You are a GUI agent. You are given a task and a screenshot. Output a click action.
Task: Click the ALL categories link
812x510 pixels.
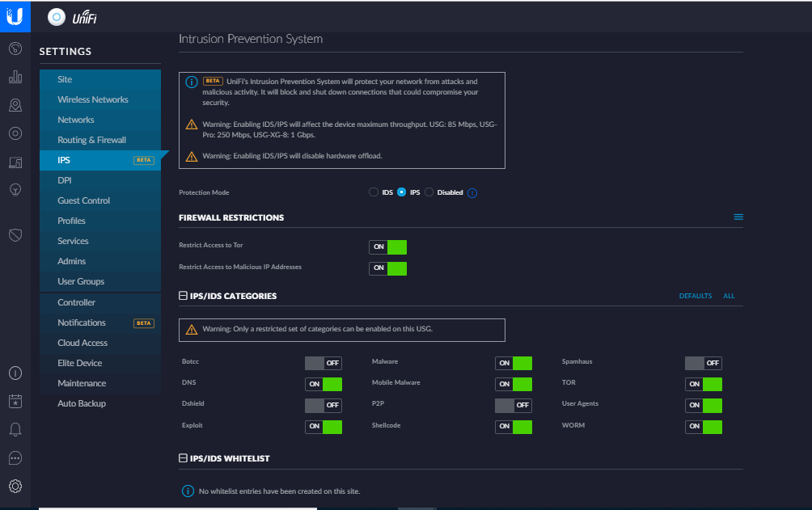(729, 296)
